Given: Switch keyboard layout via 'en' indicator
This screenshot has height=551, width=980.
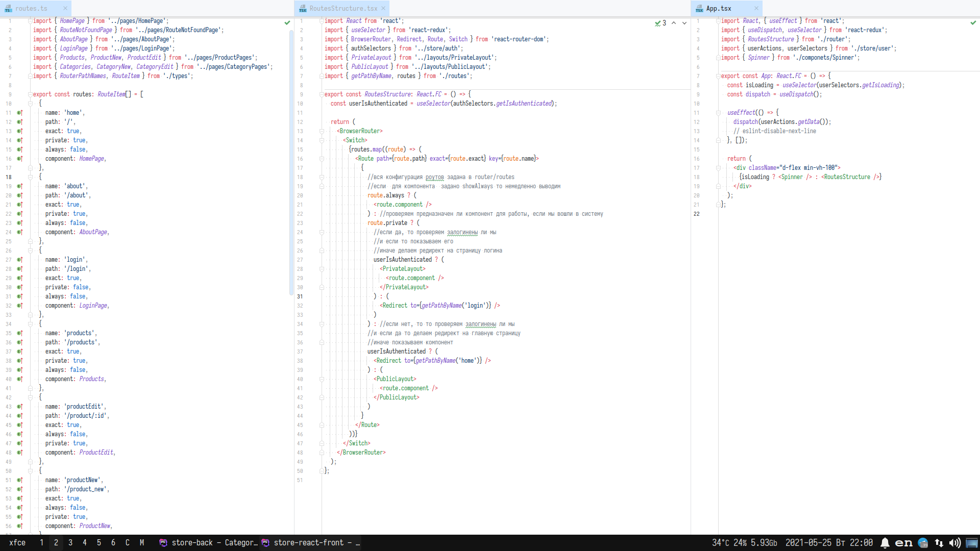Looking at the screenshot, I should 903,543.
